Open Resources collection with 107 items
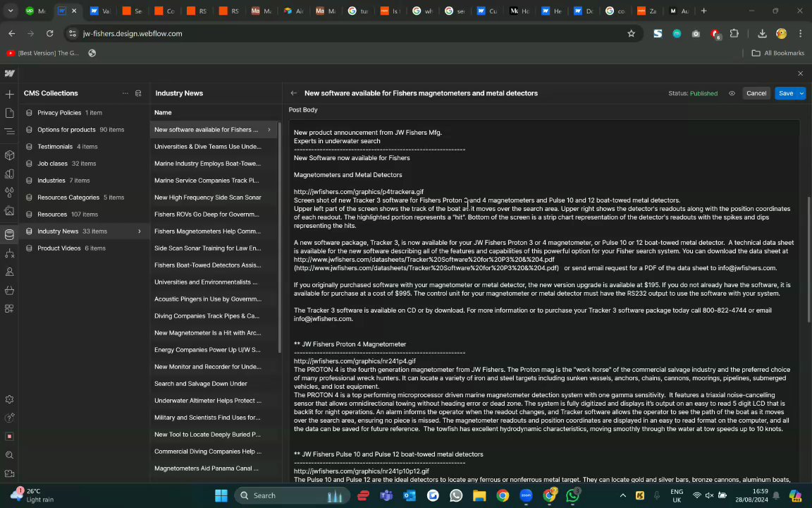This screenshot has height=508, width=812. tap(85, 214)
